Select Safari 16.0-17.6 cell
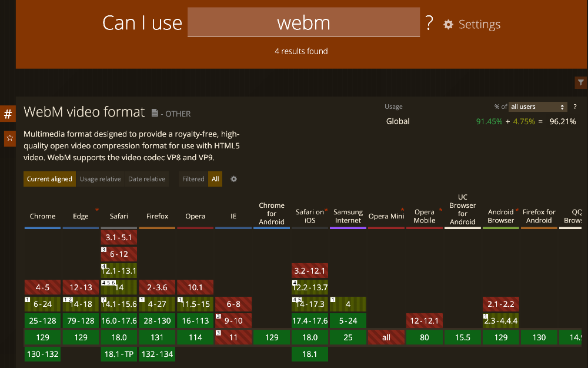The image size is (588, 368). point(119,321)
